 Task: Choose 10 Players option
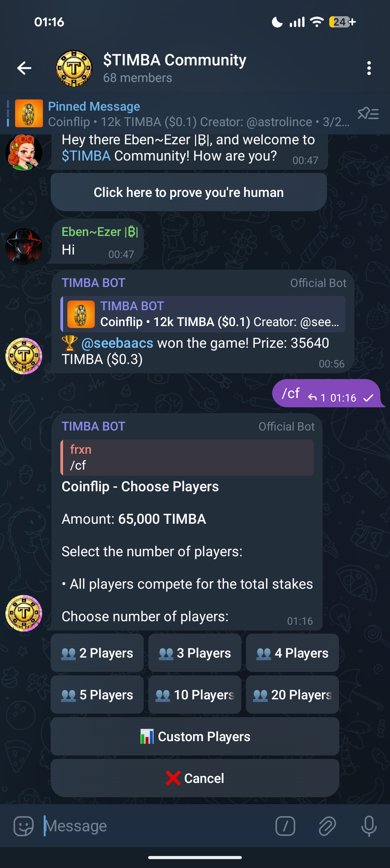[x=195, y=695]
